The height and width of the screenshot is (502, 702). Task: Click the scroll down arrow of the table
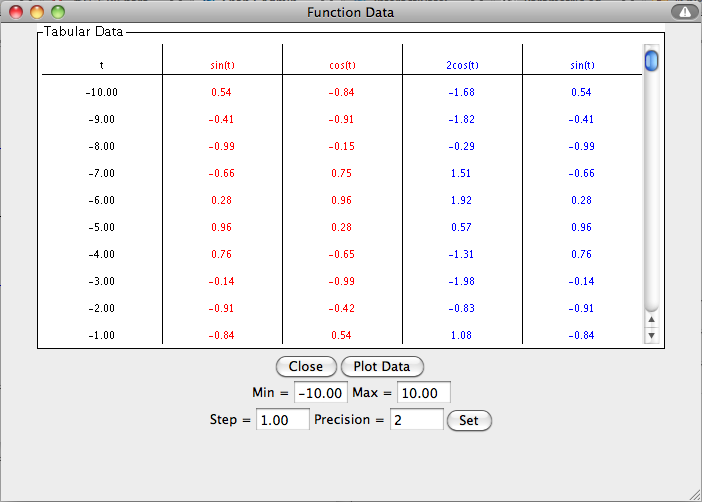pos(652,336)
